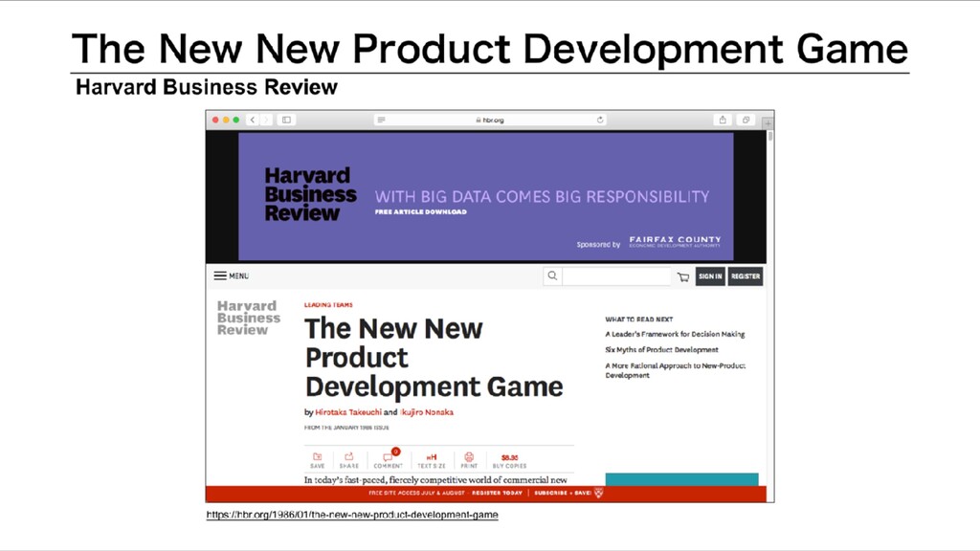Open Six Myths of Product Development

(661, 350)
